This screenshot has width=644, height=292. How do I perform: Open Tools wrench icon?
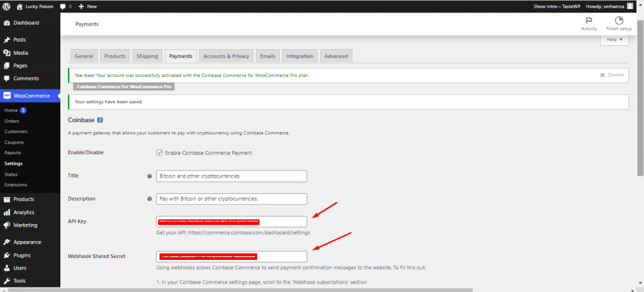click(x=6, y=281)
